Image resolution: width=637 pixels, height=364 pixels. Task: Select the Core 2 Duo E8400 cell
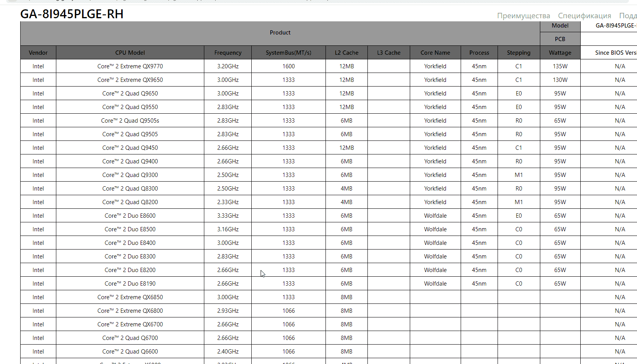(130, 243)
